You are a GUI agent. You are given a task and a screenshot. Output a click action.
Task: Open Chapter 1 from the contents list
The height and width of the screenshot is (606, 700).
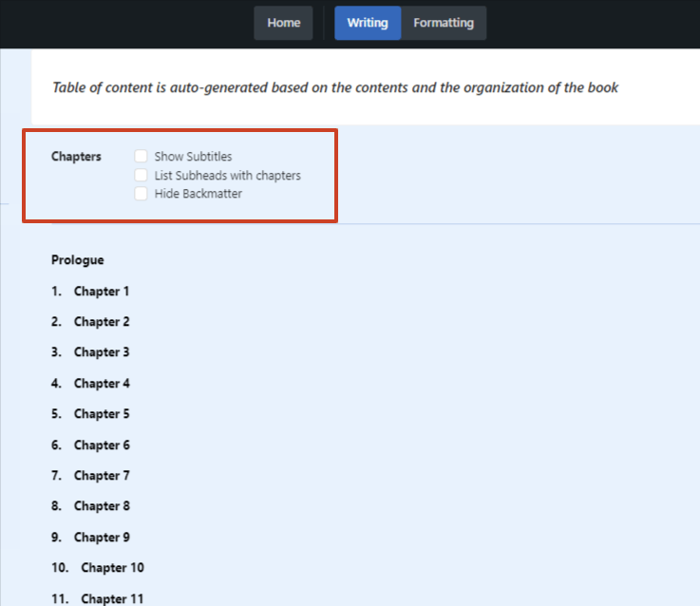tap(102, 292)
